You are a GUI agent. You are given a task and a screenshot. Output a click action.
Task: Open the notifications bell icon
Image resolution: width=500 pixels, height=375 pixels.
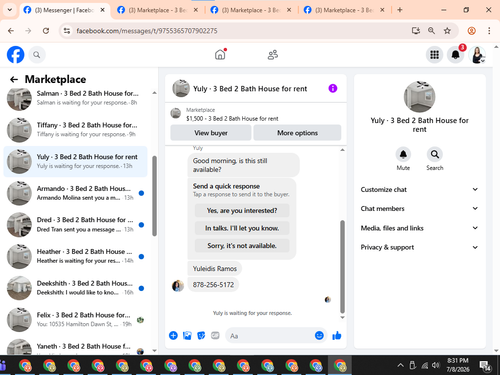tap(456, 55)
